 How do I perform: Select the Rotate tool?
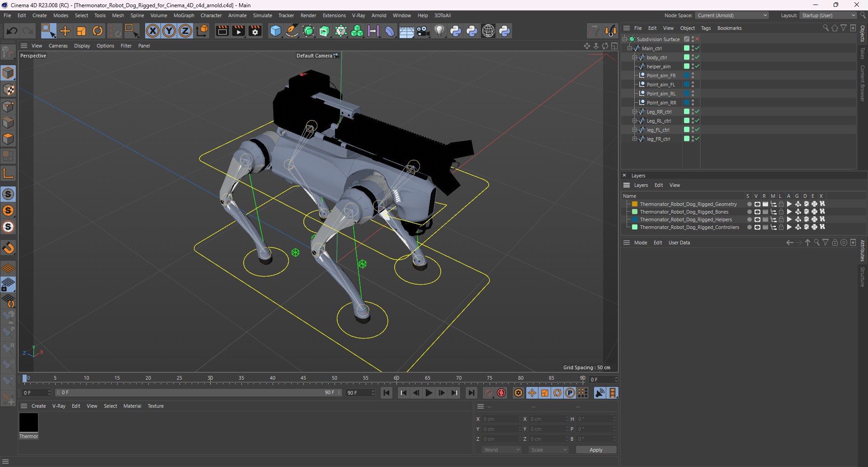point(98,31)
